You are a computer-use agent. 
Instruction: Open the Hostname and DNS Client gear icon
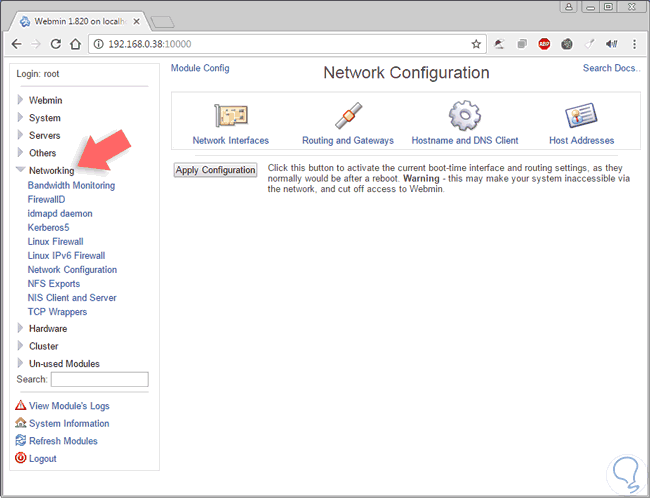click(465, 115)
